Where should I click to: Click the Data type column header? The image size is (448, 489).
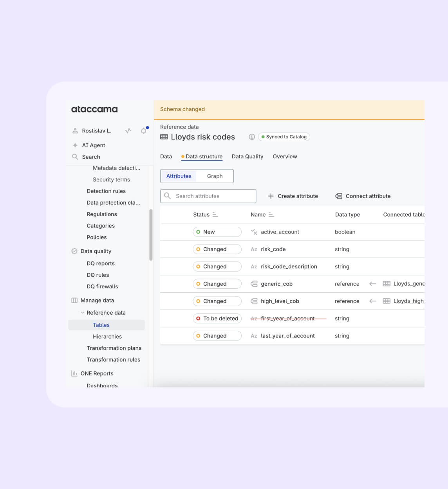(x=348, y=215)
